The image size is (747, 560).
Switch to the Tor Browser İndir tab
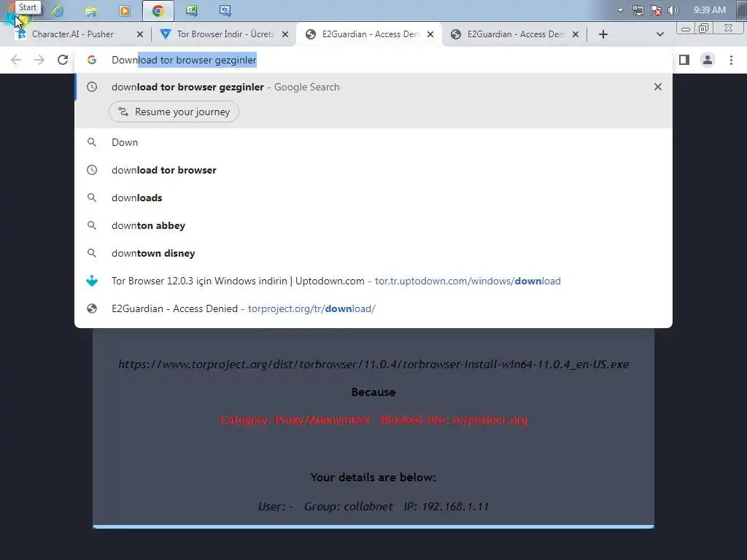tap(225, 34)
